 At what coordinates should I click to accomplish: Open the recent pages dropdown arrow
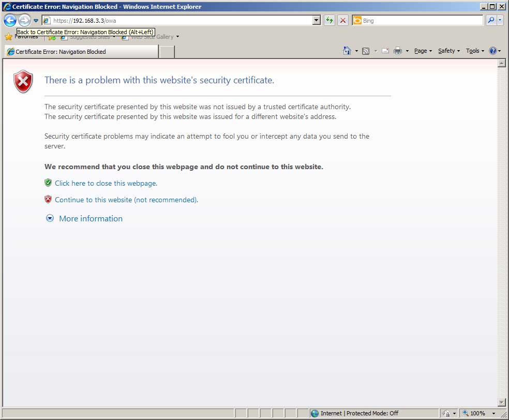pos(36,21)
